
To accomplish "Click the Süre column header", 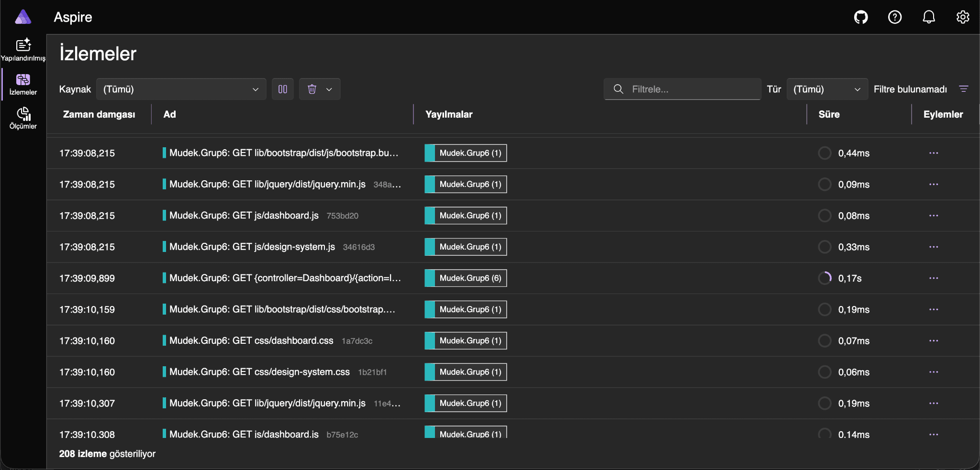I will tap(829, 114).
